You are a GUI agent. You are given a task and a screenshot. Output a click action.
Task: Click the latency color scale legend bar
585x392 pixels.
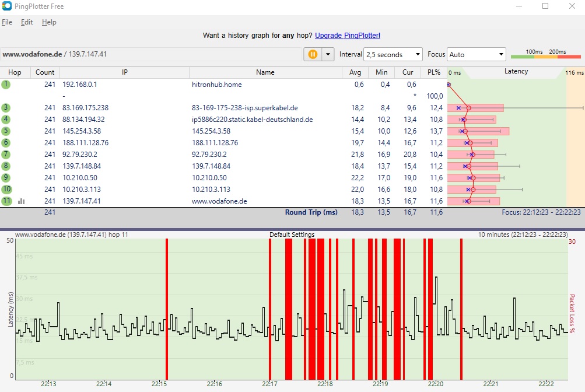(545, 56)
